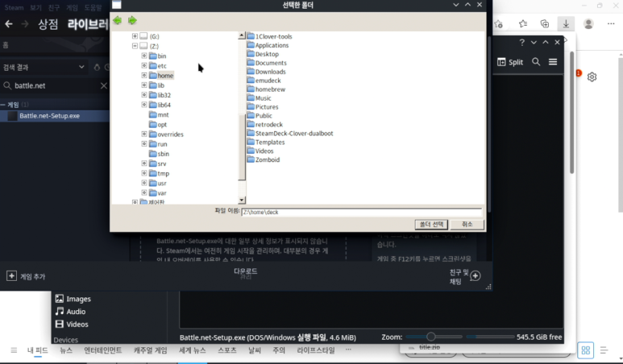The image size is (623, 364).
Task: Open browser three-dots menu
Action: coord(611,24)
